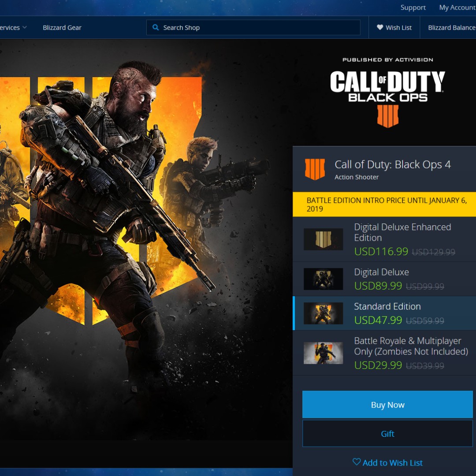The height and width of the screenshot is (476, 476).
Task: Click the Digital Deluxe Enhanced Edition thumbnail
Action: (324, 239)
